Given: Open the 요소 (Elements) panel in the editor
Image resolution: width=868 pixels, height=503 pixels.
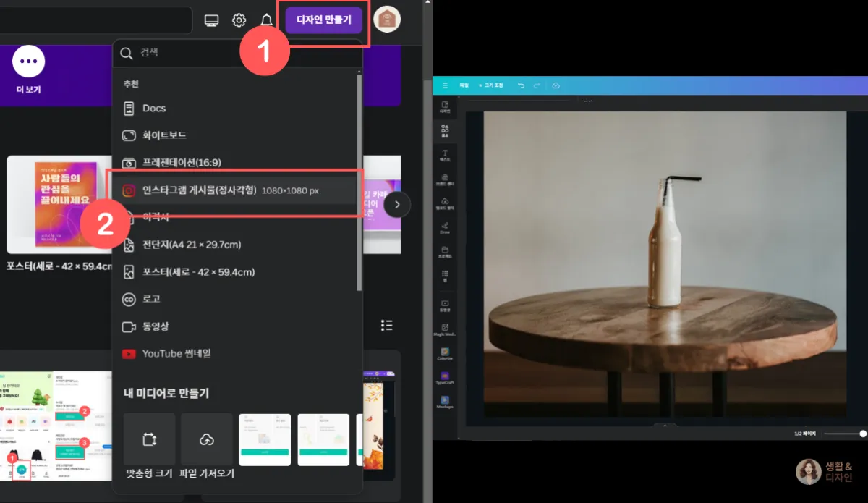Looking at the screenshot, I should coord(445,130).
